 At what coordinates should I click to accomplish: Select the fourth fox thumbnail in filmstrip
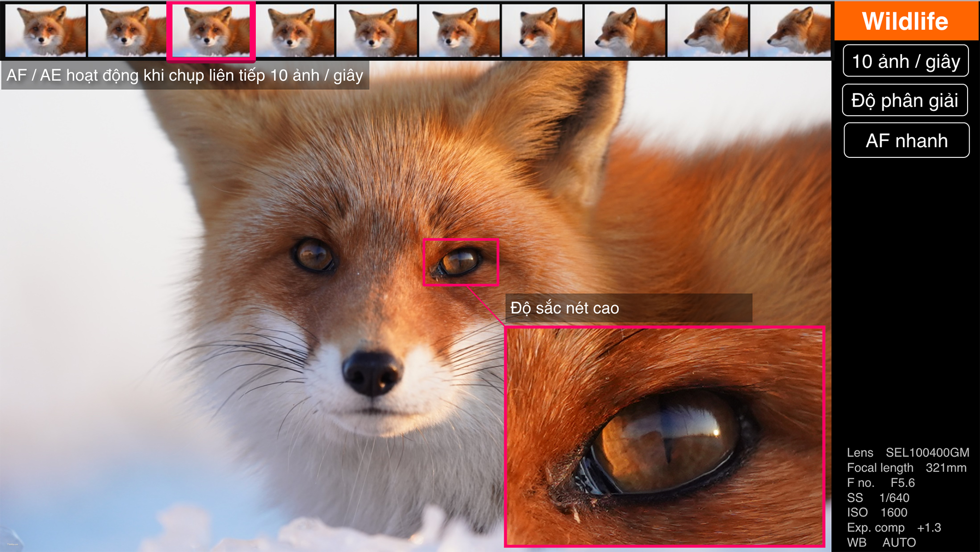click(295, 30)
